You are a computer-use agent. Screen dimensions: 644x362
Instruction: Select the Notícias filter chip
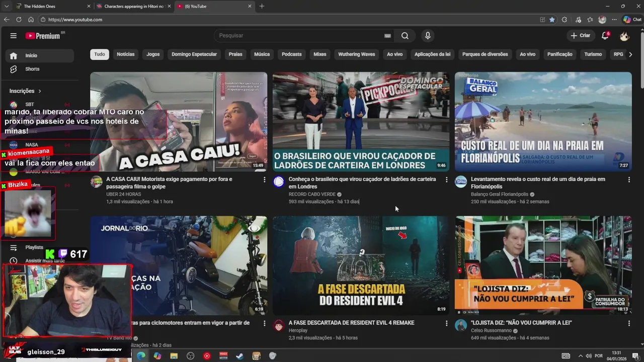[126, 54]
